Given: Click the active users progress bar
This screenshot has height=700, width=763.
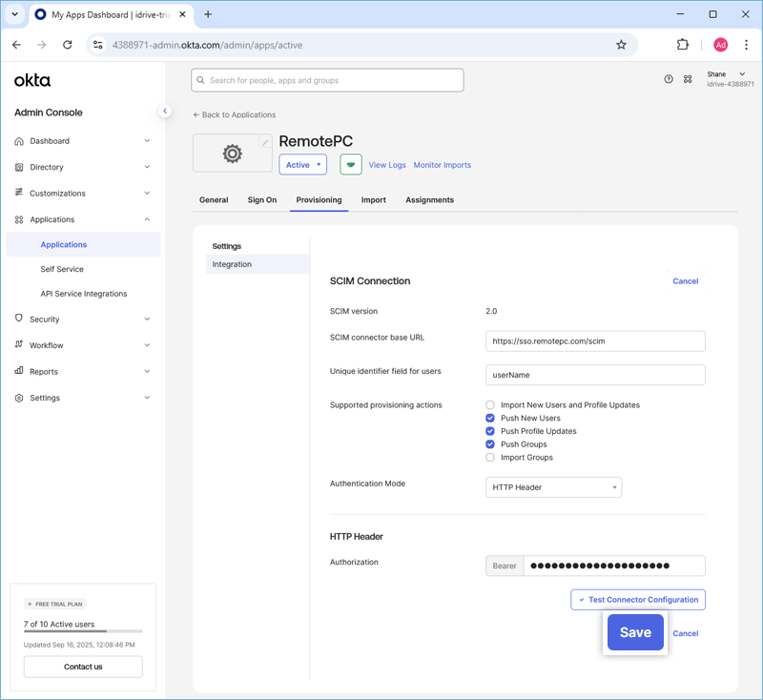Looking at the screenshot, I should pyautogui.click(x=83, y=631).
